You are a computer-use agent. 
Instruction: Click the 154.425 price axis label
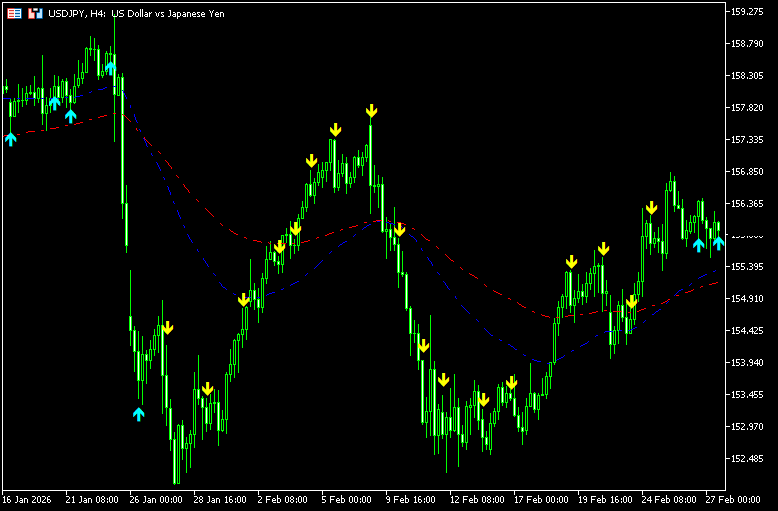748,331
